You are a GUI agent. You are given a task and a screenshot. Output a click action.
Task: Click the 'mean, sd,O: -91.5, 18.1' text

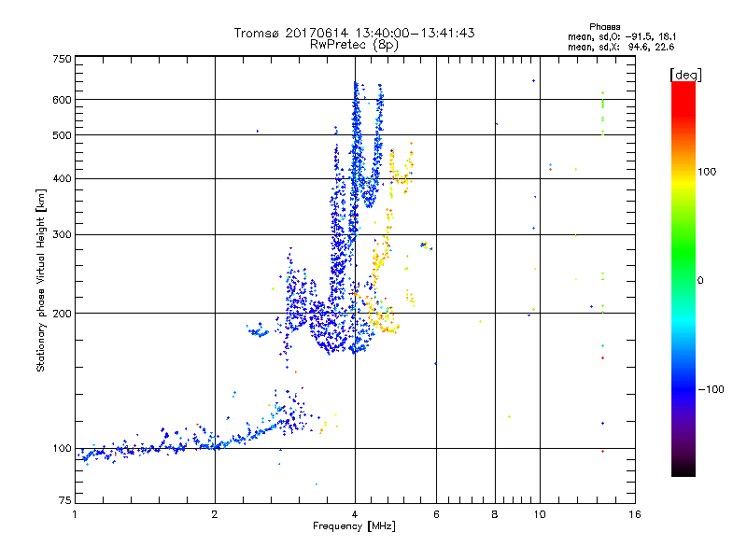point(622,36)
